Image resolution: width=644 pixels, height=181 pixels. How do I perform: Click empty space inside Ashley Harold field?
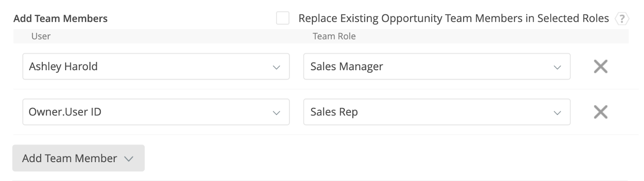pyautogui.click(x=181, y=67)
